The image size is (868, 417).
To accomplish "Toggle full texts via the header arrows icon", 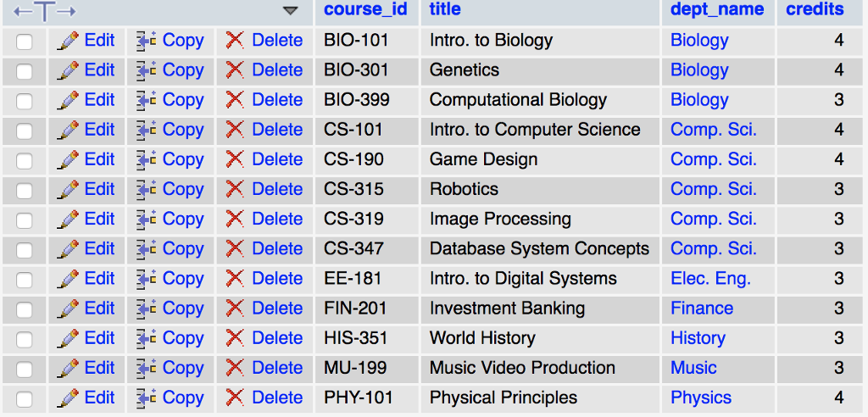I will [45, 10].
